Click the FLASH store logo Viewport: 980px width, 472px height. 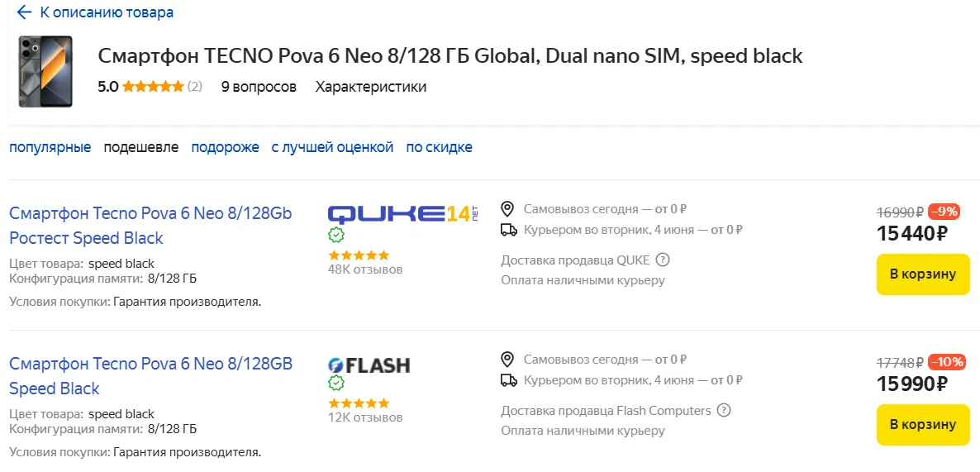pyautogui.click(x=369, y=365)
